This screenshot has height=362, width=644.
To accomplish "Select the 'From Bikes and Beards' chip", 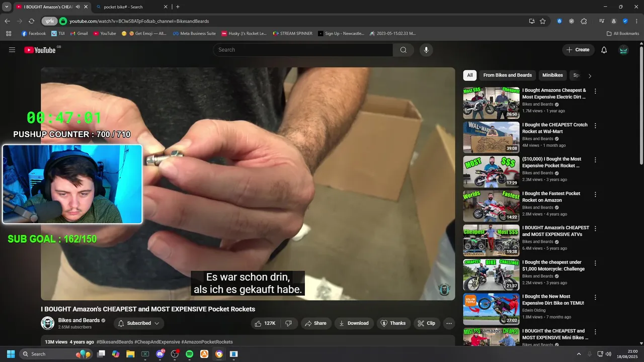I will click(x=507, y=75).
